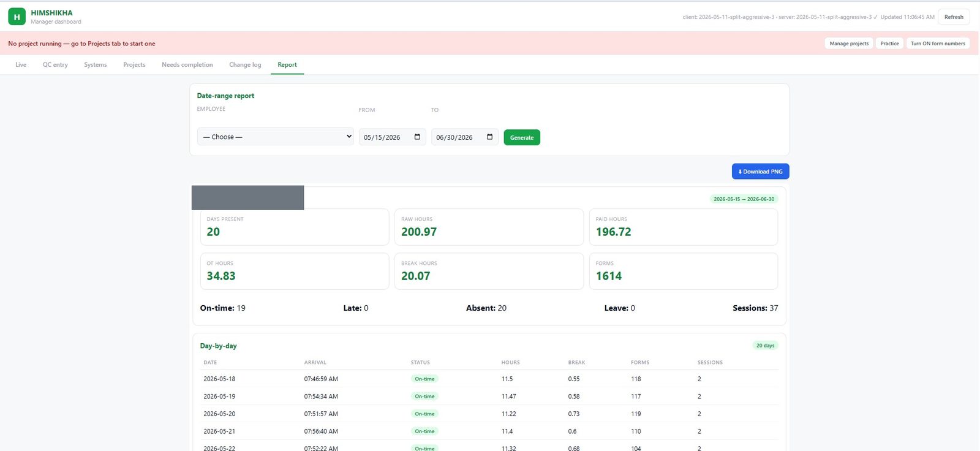Click arrival time 07:56:40 AM

[x=321, y=431]
